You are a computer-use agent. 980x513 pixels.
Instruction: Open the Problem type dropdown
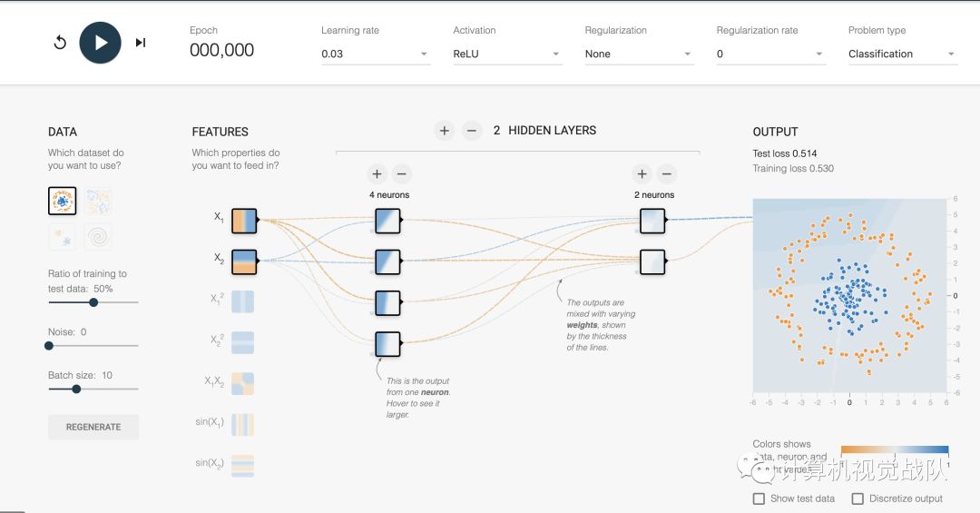[901, 54]
